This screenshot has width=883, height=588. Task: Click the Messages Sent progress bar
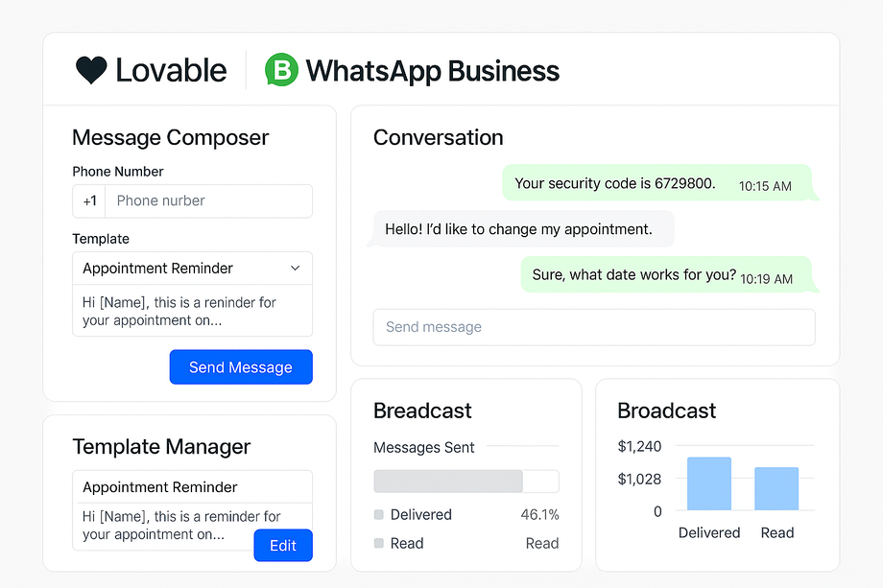465,481
